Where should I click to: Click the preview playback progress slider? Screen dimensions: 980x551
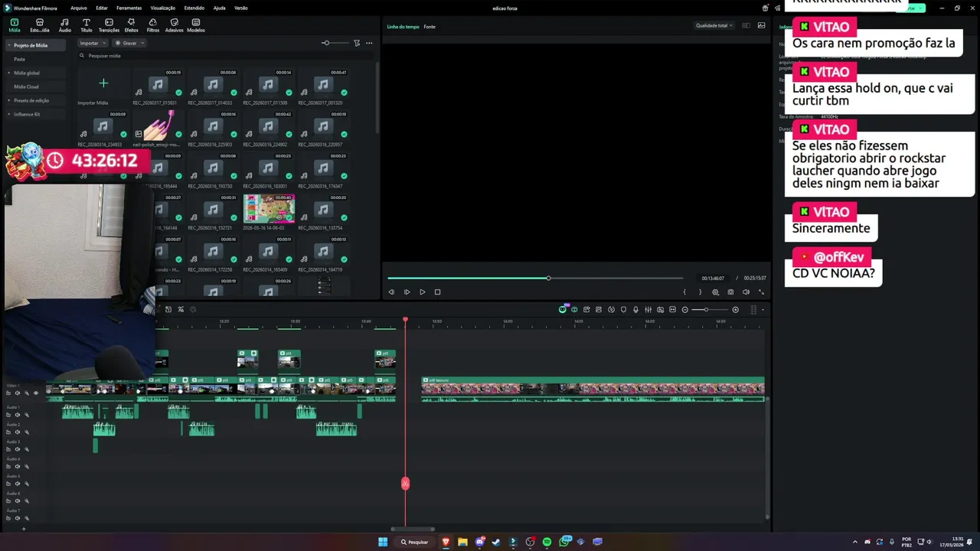coord(534,278)
